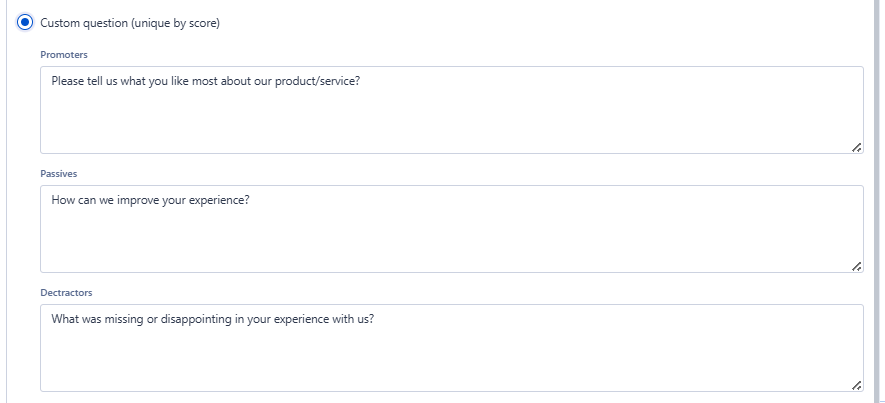Screen dimensions: 885x403
Task: Place cursor in "Please tell us" text
Action: coord(84,81)
